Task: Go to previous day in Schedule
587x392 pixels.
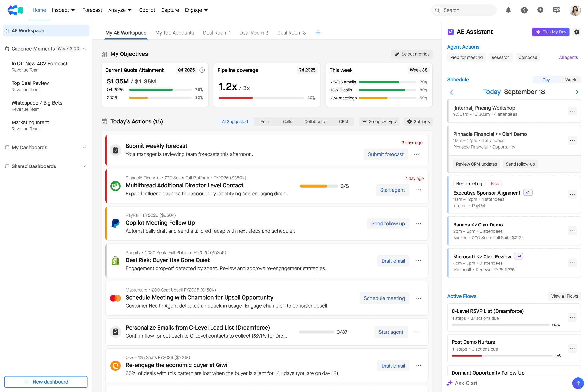Action: pos(452,92)
